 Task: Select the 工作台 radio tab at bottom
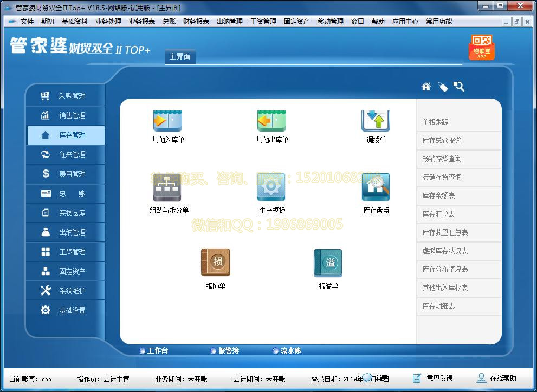156,350
